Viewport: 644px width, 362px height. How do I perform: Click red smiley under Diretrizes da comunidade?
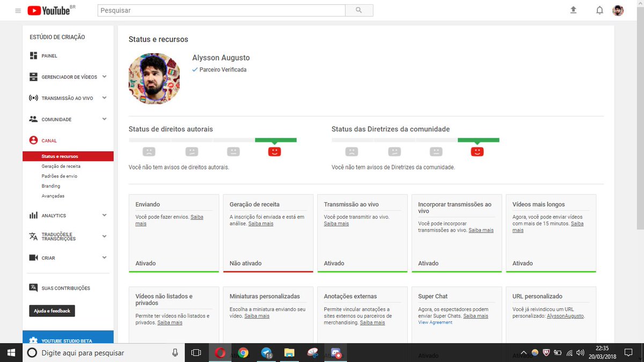[477, 152]
